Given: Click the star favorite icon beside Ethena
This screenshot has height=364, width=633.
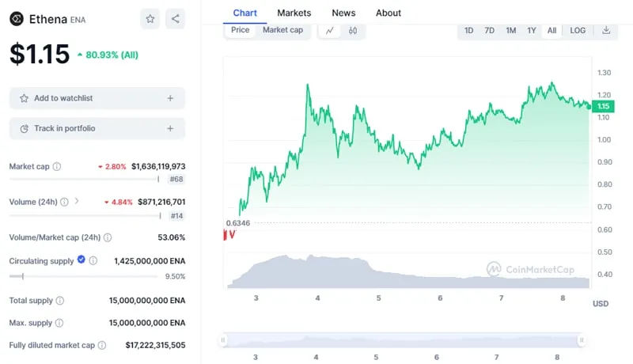Looking at the screenshot, I should click(x=150, y=18).
